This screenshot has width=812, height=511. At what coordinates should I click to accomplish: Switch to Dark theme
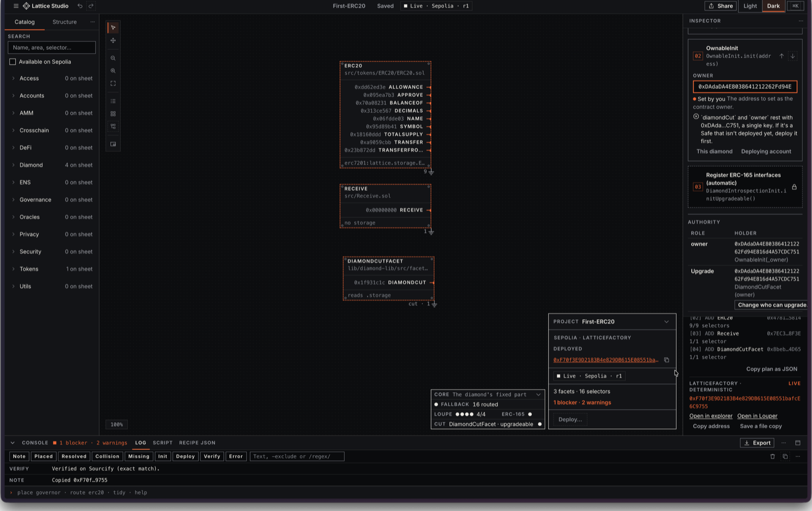click(773, 6)
